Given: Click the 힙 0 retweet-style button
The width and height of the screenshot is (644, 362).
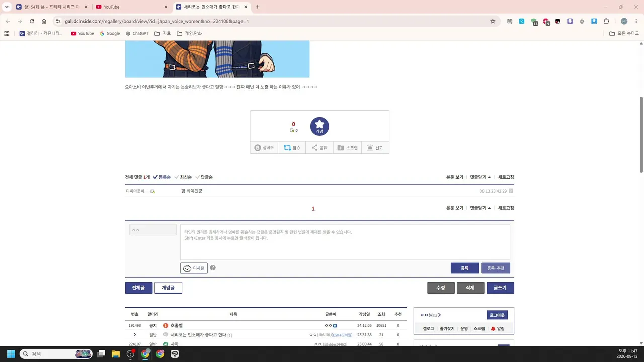Looking at the screenshot, I should coord(292,148).
